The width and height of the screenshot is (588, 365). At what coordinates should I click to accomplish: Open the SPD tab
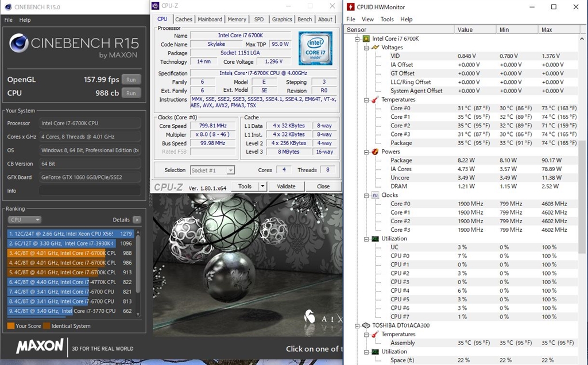point(259,19)
